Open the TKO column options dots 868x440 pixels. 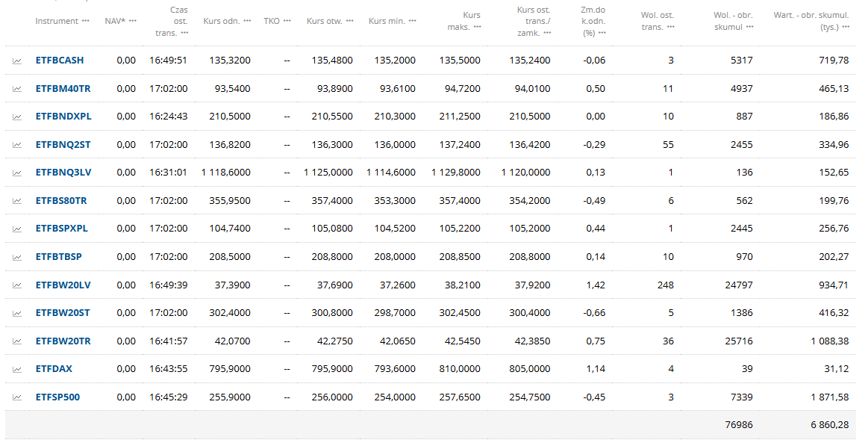click(287, 21)
